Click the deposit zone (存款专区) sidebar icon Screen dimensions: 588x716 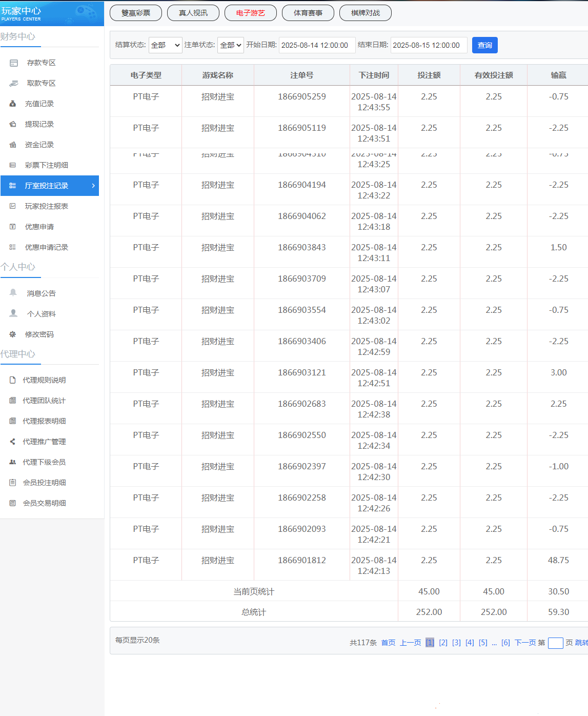[14, 63]
